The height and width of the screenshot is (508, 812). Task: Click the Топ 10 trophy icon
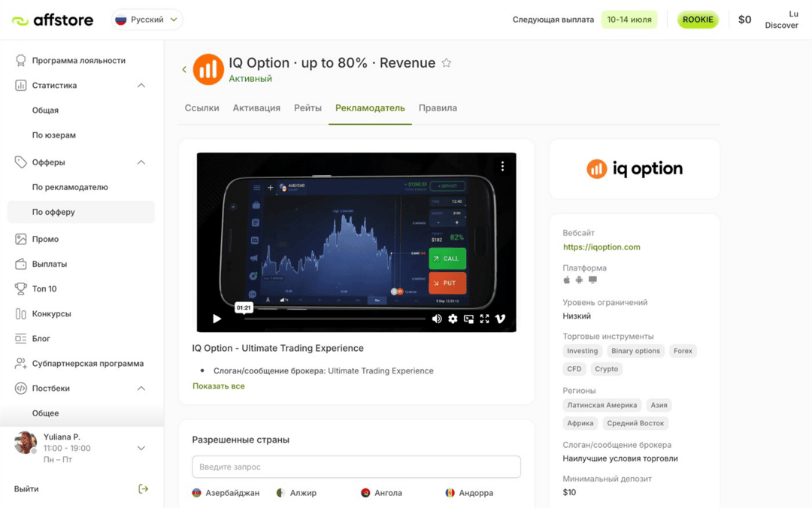point(21,289)
